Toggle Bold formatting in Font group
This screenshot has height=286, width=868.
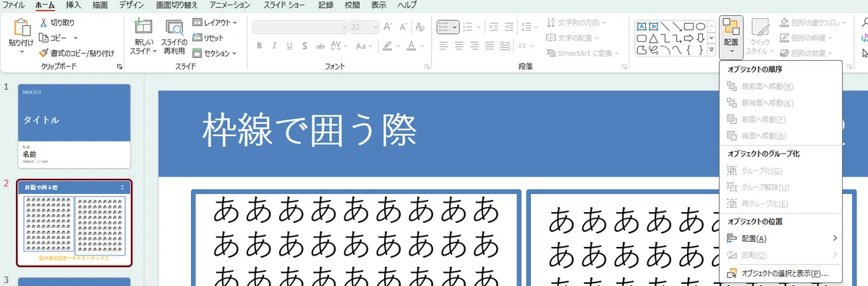tap(259, 46)
